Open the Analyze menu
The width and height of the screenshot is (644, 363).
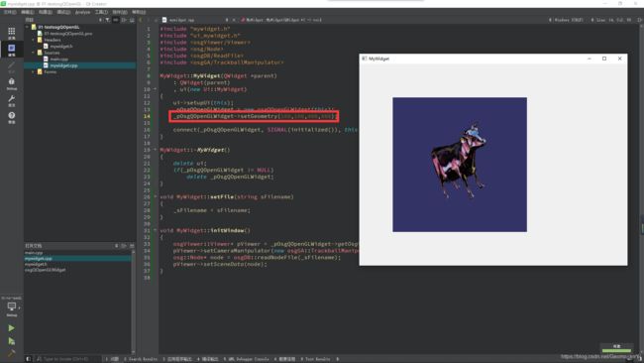82,12
